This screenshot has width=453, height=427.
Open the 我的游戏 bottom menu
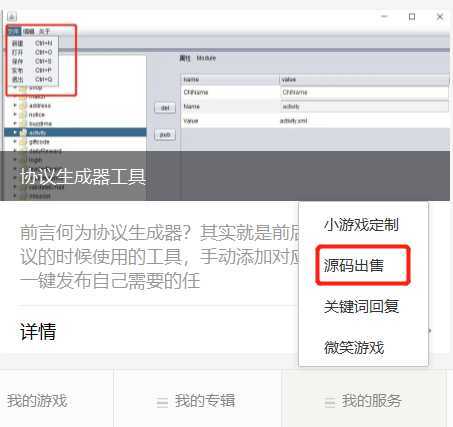(37, 400)
